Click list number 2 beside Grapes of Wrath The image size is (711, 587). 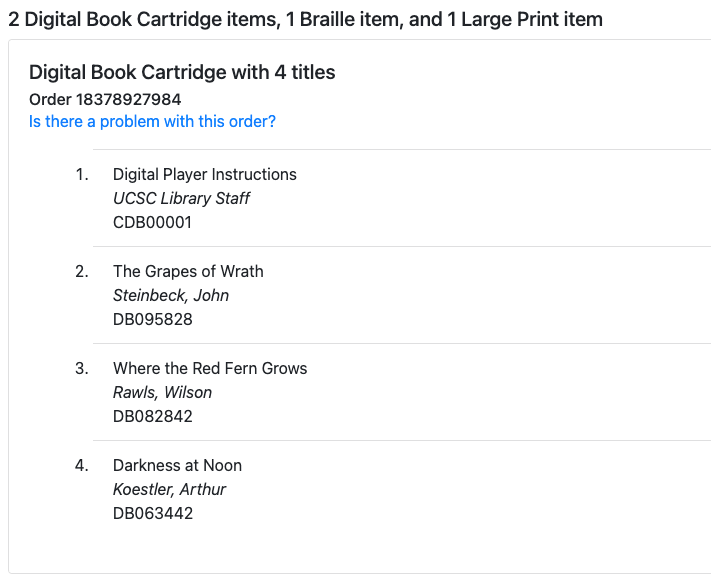[81, 271]
